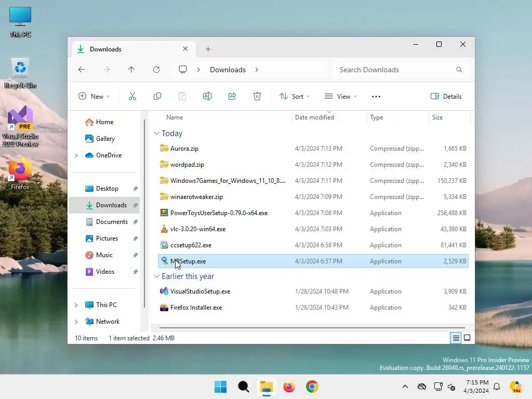
Task: Click the Share icon in toolbar
Action: [232, 96]
